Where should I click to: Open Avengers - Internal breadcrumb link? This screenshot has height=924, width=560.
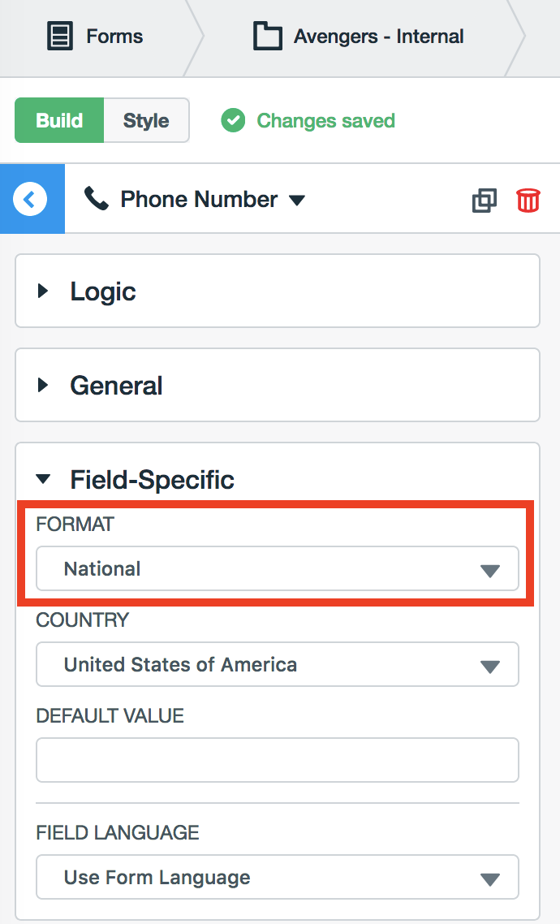click(x=378, y=37)
